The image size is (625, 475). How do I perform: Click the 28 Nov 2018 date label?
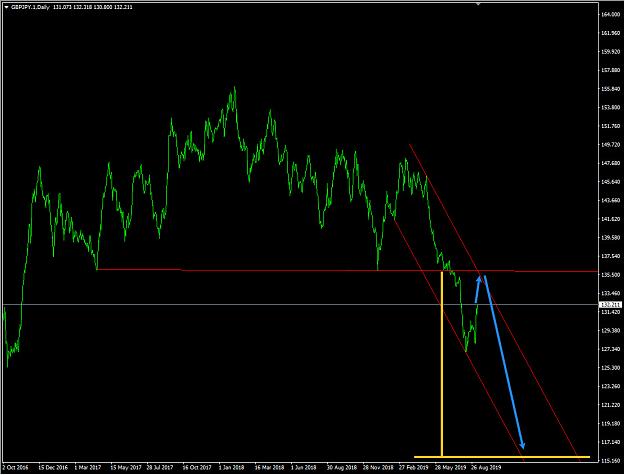pyautogui.click(x=378, y=467)
